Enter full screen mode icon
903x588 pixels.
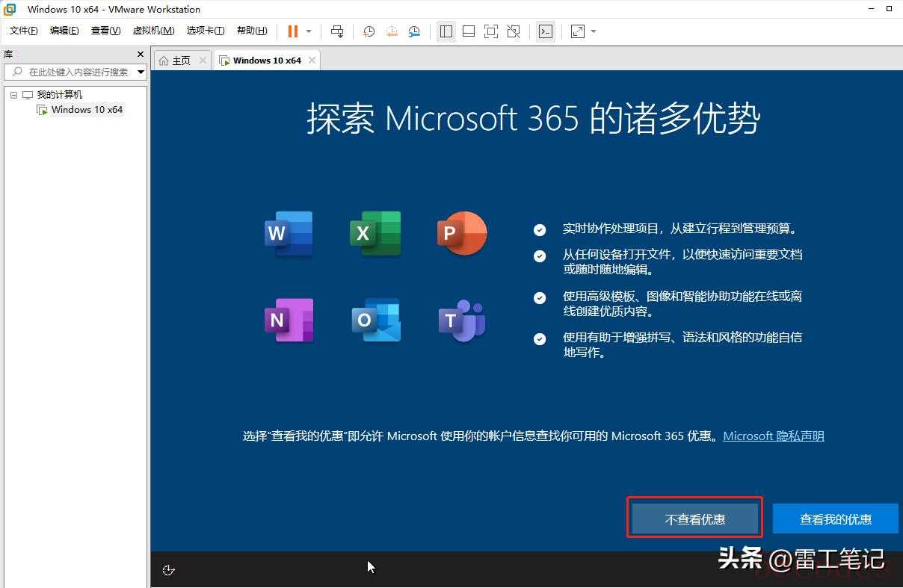pyautogui.click(x=491, y=31)
